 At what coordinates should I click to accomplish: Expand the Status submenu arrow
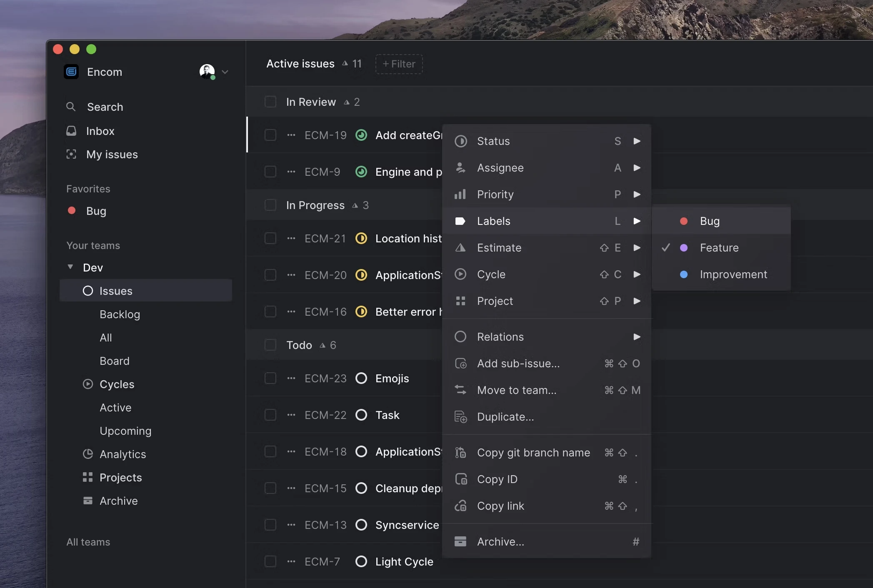tap(636, 141)
